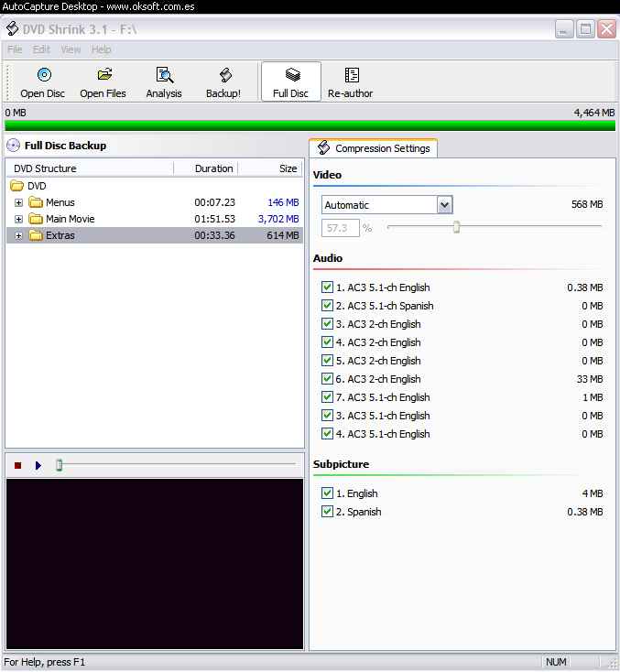The width and height of the screenshot is (620, 672).
Task: Disable audio 7. AC3 5.1-ch English
Action: [x=327, y=397]
